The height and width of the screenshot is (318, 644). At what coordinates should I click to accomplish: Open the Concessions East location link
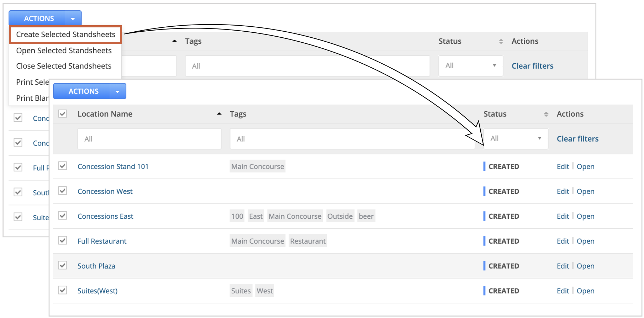pyautogui.click(x=105, y=216)
